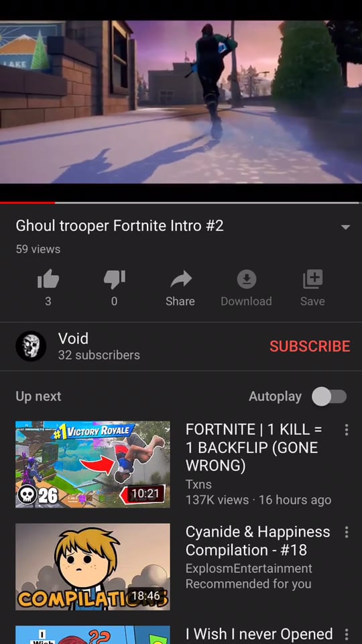
Task: Open title Cyanide & Happiness Compilation - #18
Action: pos(257,541)
